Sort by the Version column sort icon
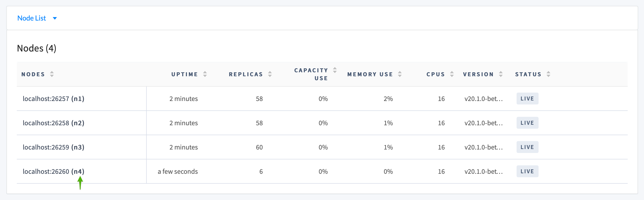This screenshot has width=644, height=200. coord(501,74)
